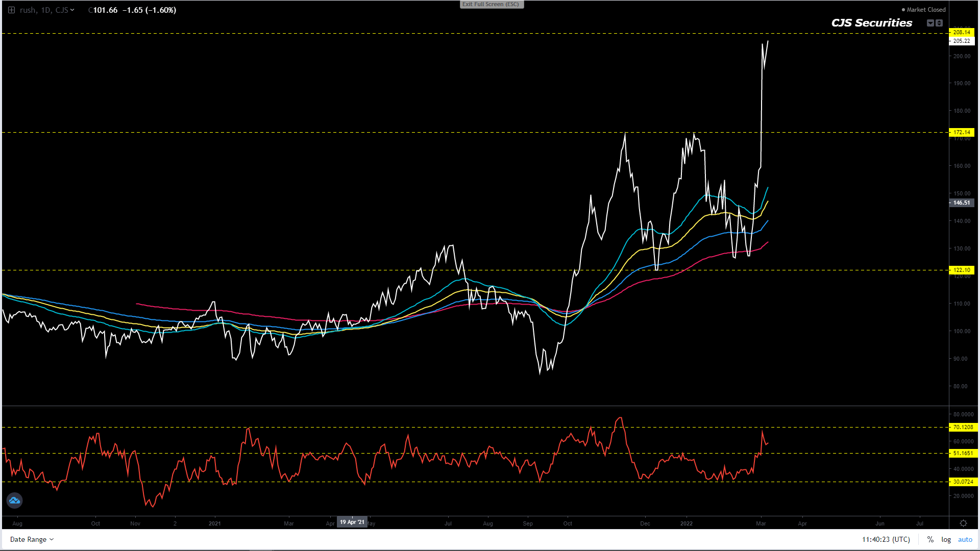Image resolution: width=980 pixels, height=551 pixels.
Task: Select the 172.14 horizontal line label
Action: click(x=962, y=132)
